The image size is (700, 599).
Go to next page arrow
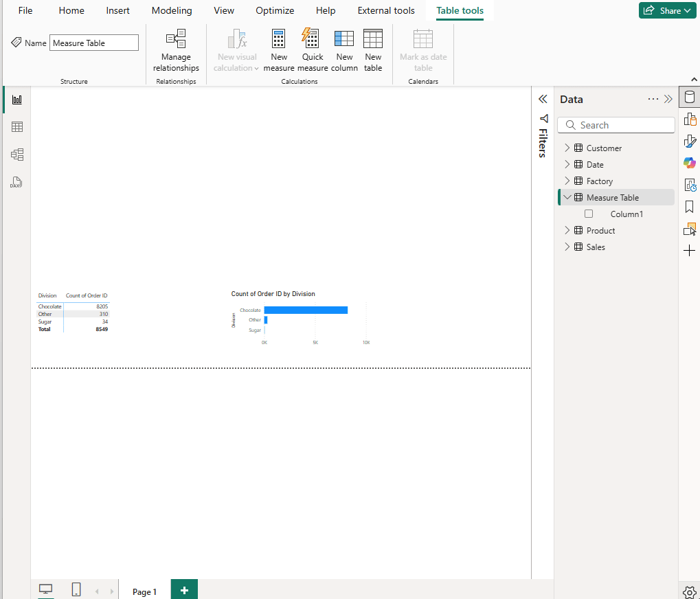pos(111,591)
